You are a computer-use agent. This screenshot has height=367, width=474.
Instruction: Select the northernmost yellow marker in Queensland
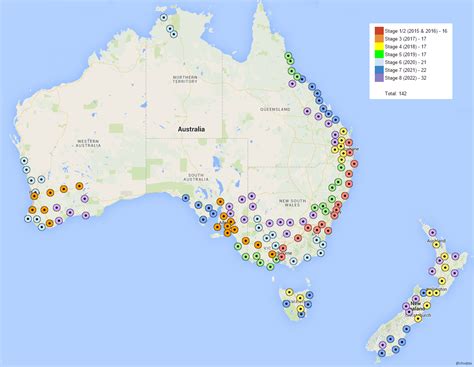(x=343, y=131)
